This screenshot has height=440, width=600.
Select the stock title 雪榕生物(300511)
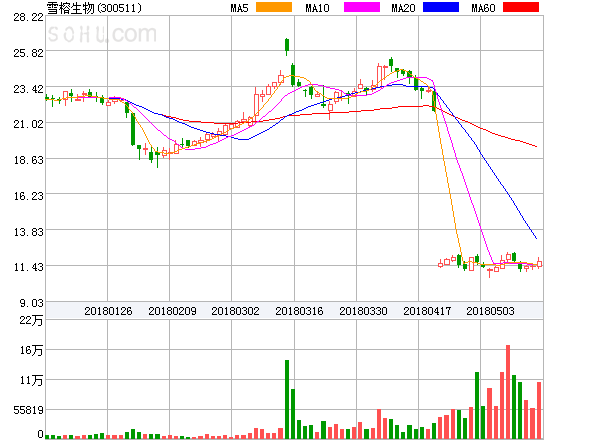[94, 8]
